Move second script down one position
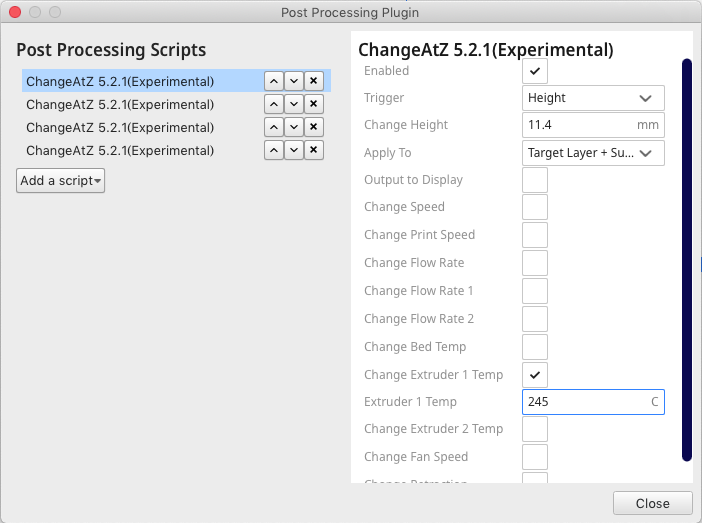The width and height of the screenshot is (702, 523). click(294, 104)
